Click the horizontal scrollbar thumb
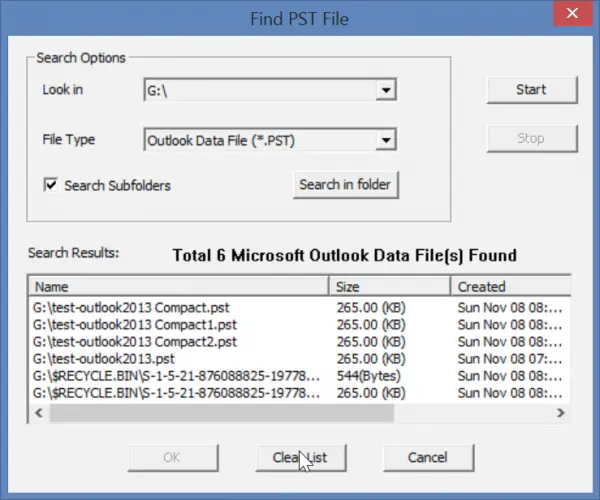The width and height of the screenshot is (600, 500). click(222, 413)
